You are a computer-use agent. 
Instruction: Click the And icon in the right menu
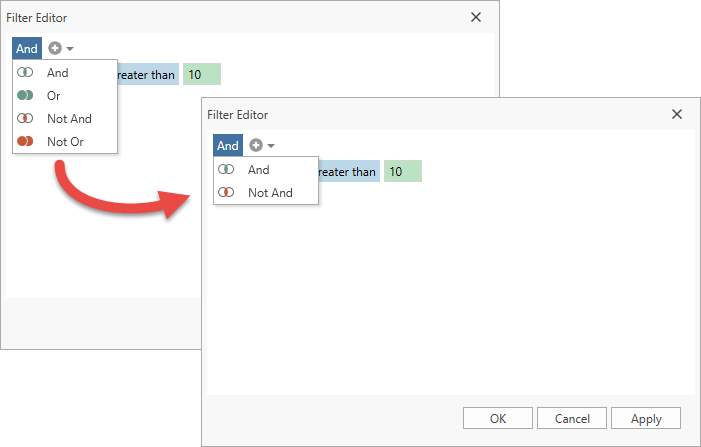click(227, 170)
